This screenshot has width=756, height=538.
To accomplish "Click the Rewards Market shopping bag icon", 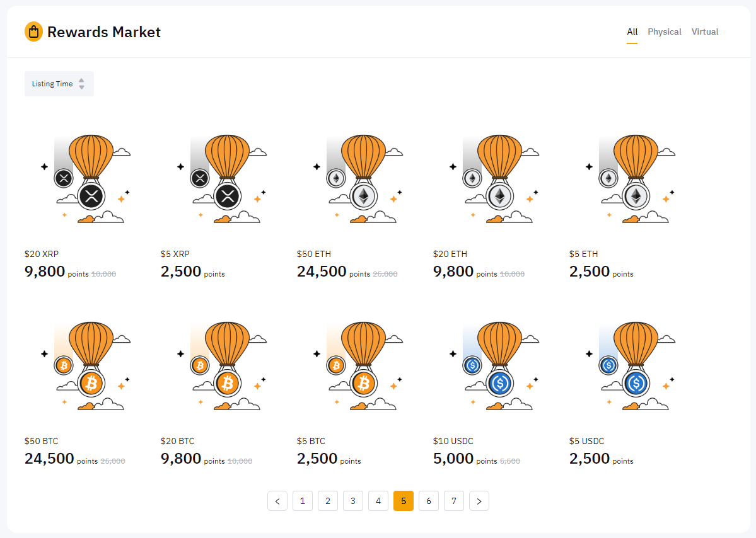I will [x=33, y=31].
